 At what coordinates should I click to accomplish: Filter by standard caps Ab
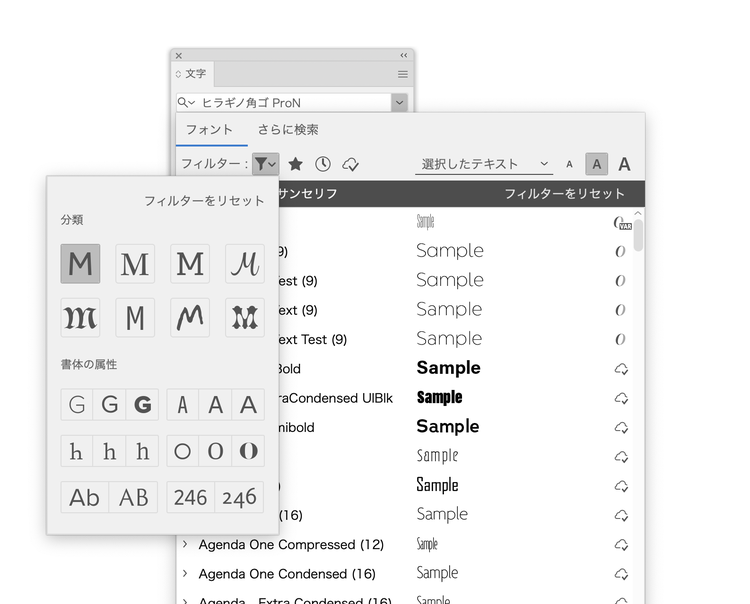[85, 497]
